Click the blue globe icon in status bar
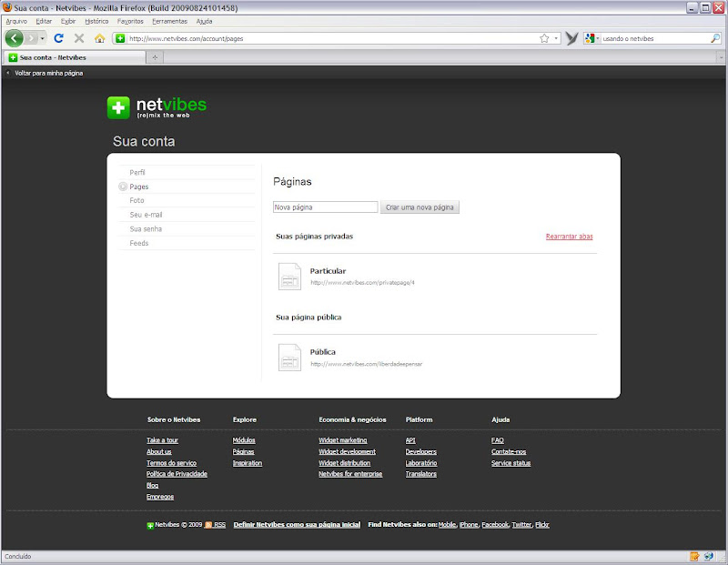728x565 pixels. point(709,556)
